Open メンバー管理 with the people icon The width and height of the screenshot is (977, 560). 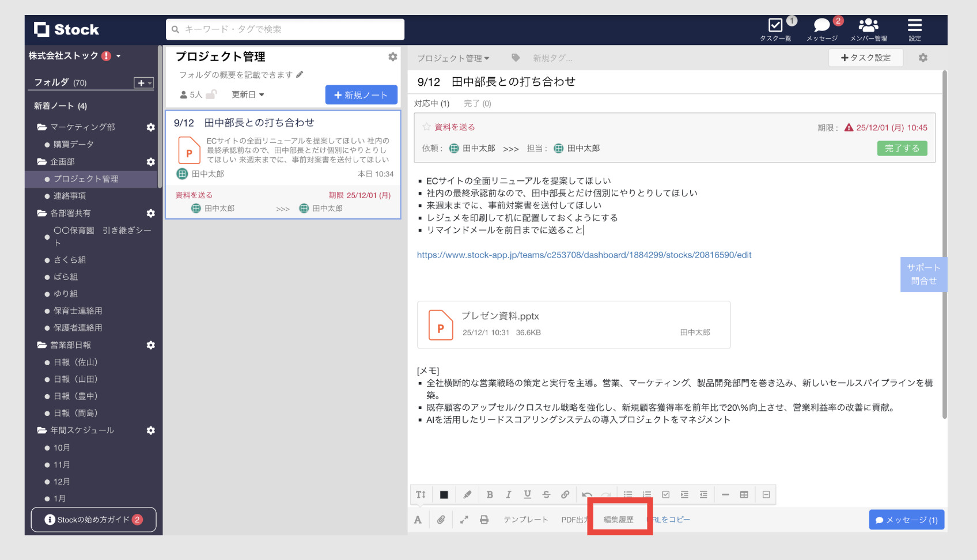pos(868,25)
